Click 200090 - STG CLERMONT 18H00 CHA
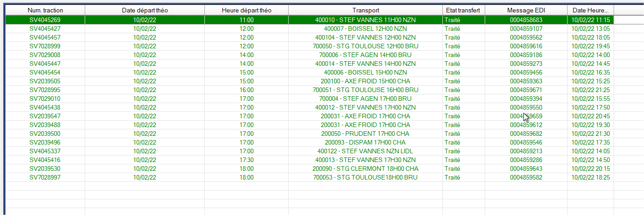 click(x=366, y=169)
